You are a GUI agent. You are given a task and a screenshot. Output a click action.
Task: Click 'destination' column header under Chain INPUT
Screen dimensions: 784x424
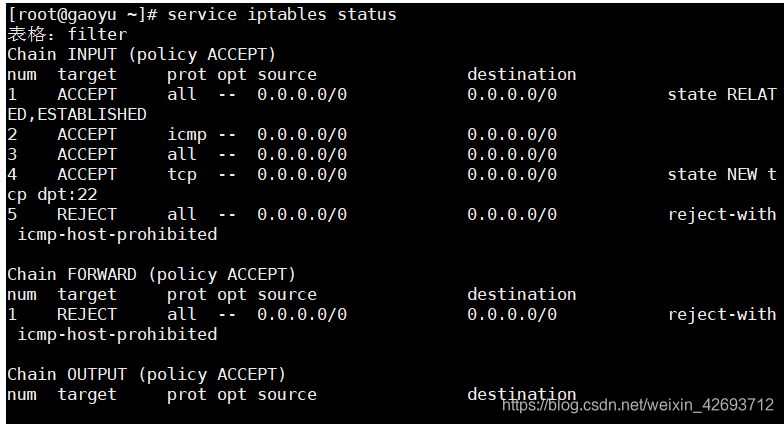coord(522,74)
